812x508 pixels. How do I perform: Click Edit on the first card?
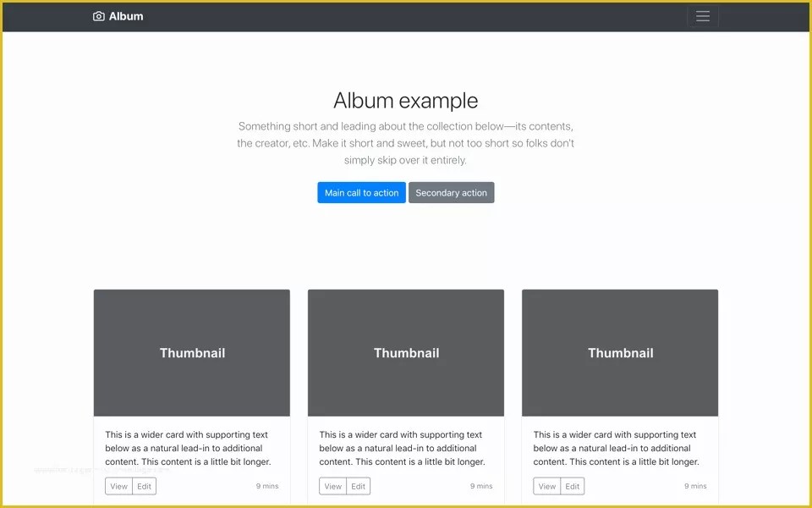click(144, 486)
